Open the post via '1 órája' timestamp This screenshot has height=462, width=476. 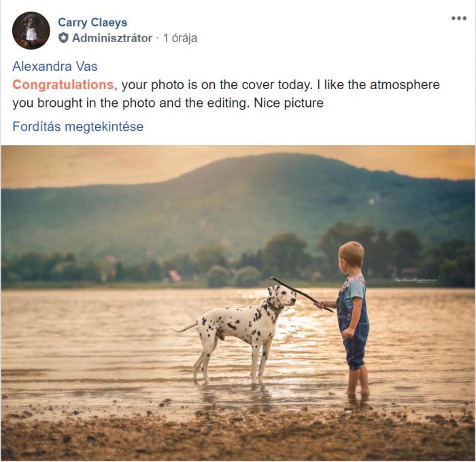pos(180,38)
